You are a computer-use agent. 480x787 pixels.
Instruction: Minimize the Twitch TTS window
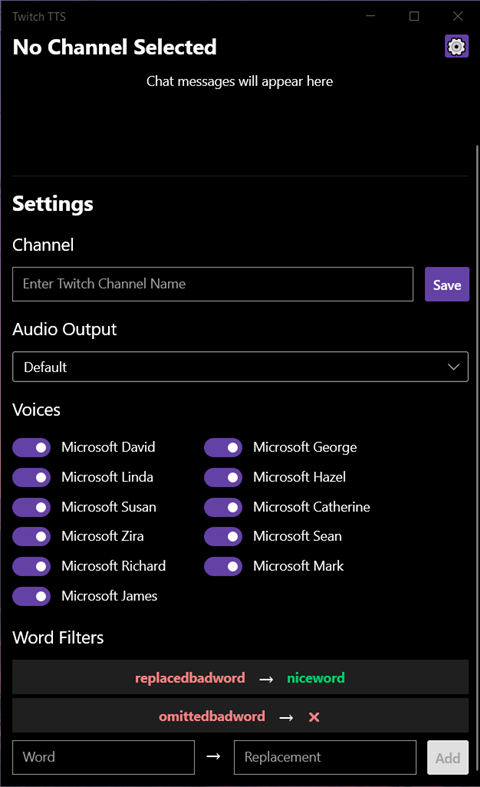point(371,16)
